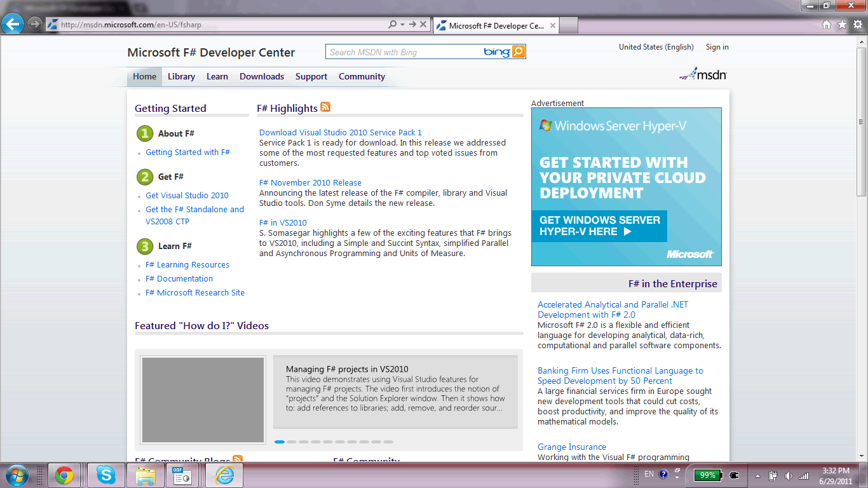The width and height of the screenshot is (868, 488).
Task: Open F# Microsoft Research Site link
Action: click(x=195, y=293)
